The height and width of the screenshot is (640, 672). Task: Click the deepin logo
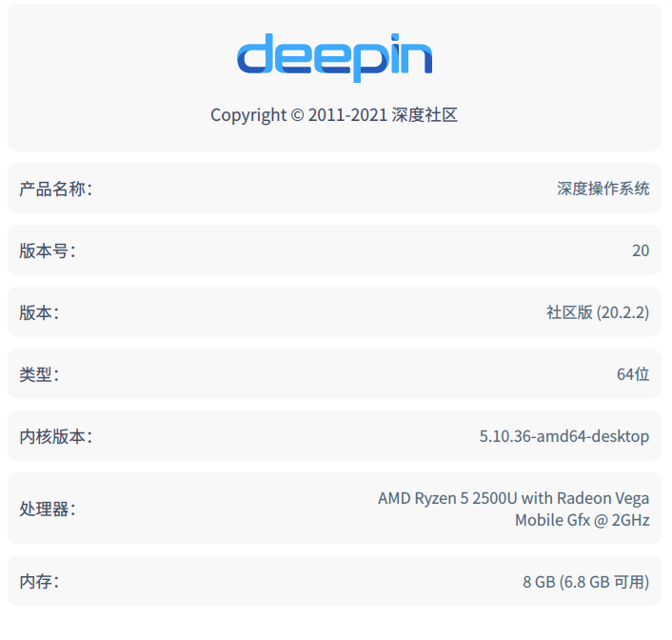335,57
